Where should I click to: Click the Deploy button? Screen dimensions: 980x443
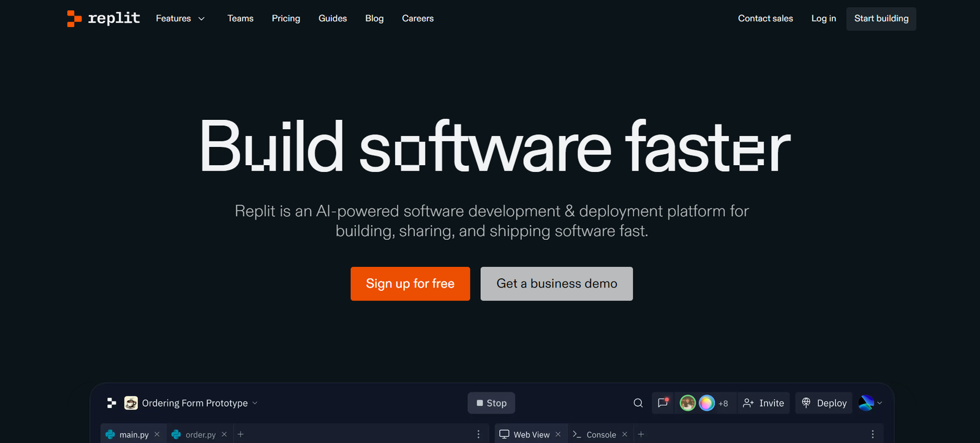pos(824,403)
